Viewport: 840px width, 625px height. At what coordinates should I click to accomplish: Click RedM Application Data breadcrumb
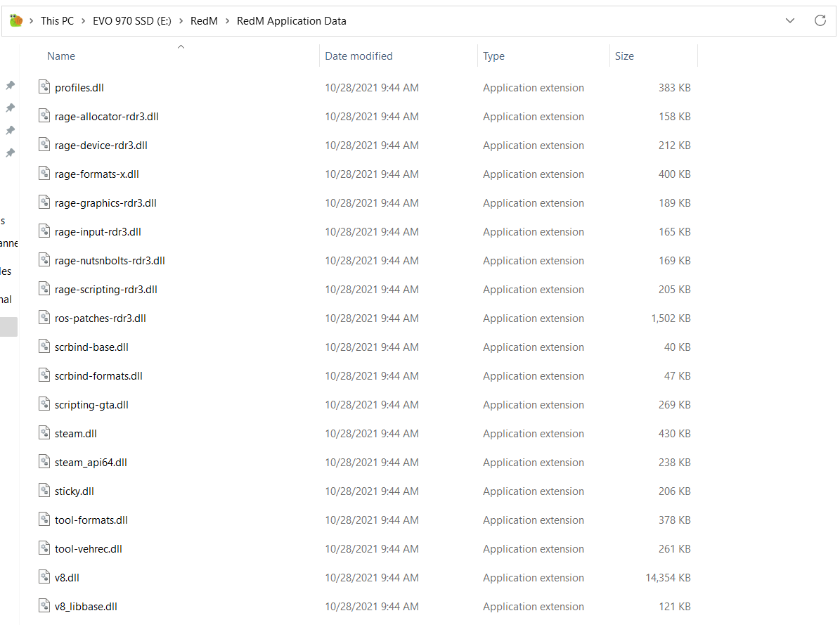click(x=292, y=21)
